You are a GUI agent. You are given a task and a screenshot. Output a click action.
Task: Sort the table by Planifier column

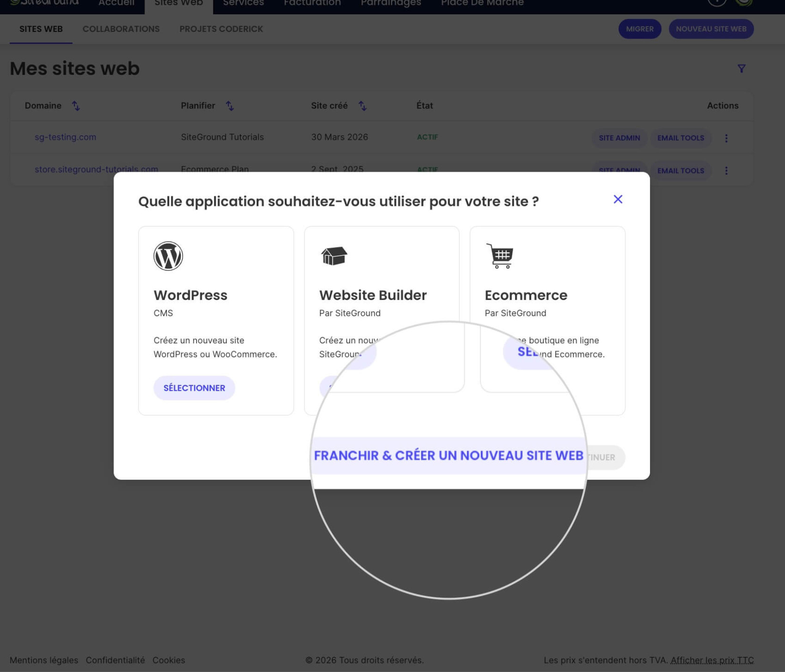tap(230, 106)
